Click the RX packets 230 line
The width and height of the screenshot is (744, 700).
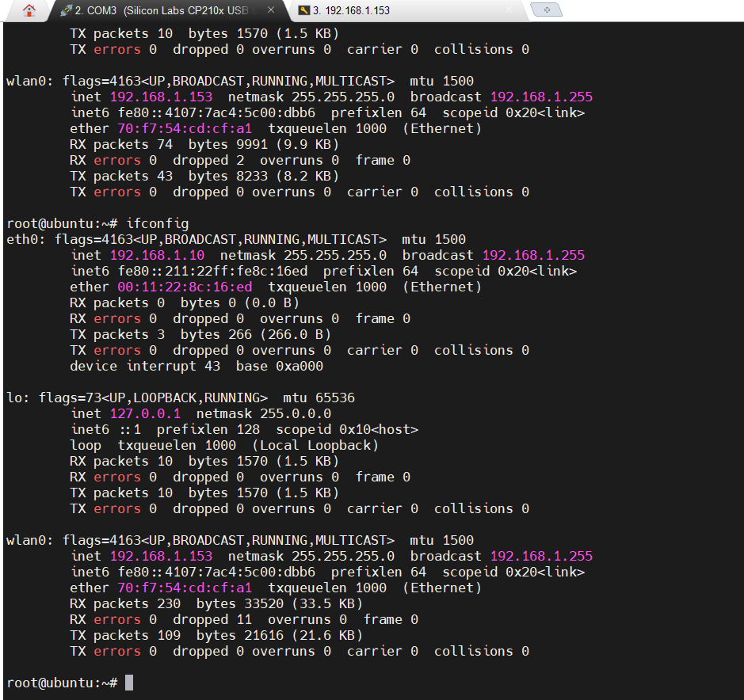point(216,603)
